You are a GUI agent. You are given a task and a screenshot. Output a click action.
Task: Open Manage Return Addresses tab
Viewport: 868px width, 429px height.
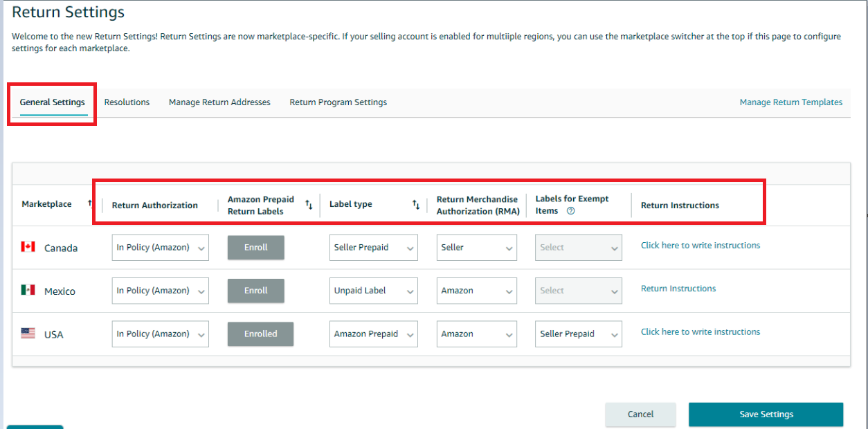[219, 102]
